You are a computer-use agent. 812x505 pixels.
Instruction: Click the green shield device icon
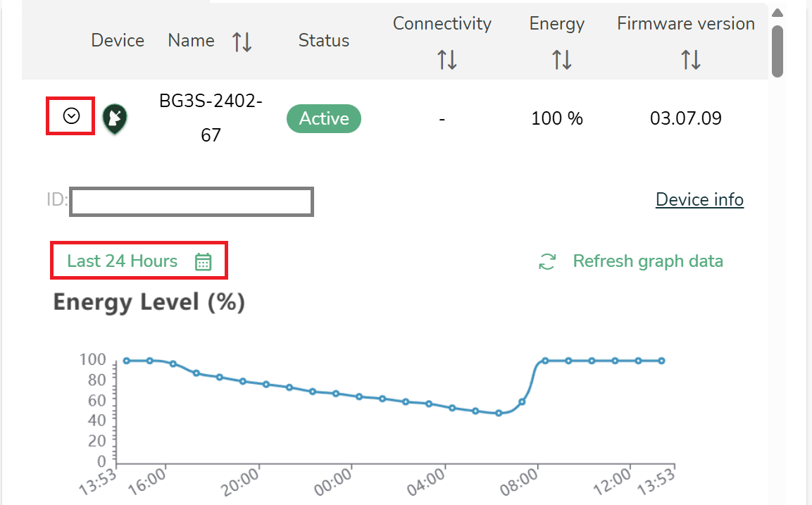click(114, 118)
